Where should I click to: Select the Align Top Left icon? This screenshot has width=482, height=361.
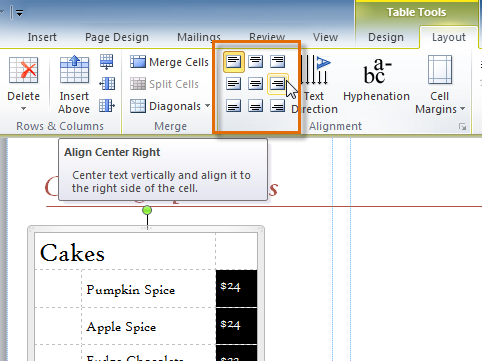[x=233, y=62]
